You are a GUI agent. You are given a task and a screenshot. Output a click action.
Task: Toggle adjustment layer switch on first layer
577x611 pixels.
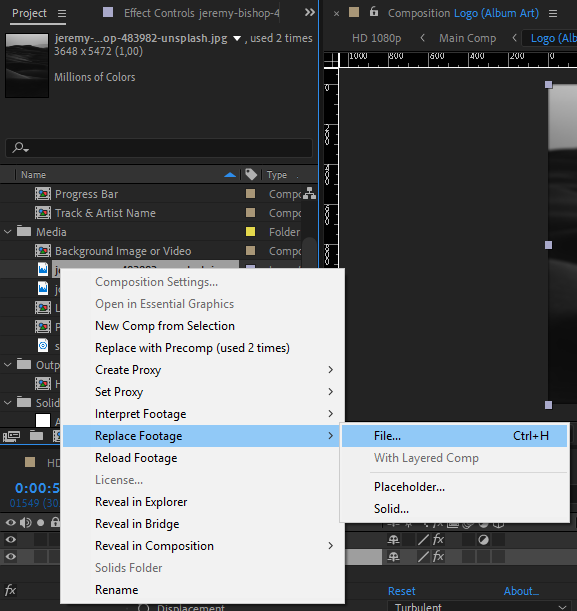(x=483, y=540)
